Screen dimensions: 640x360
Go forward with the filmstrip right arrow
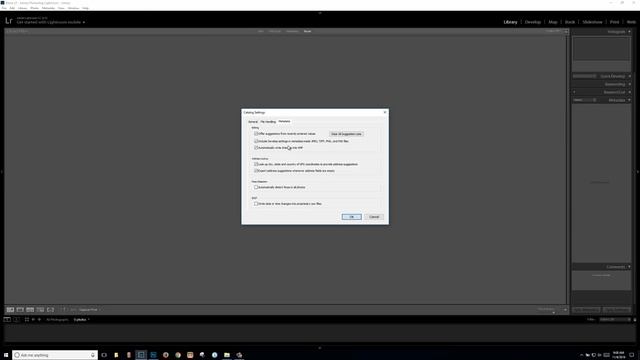(x=39, y=320)
